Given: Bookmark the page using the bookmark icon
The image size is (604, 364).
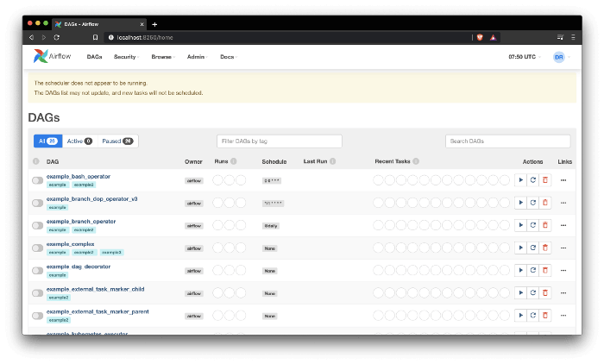Looking at the screenshot, I should 95,37.
